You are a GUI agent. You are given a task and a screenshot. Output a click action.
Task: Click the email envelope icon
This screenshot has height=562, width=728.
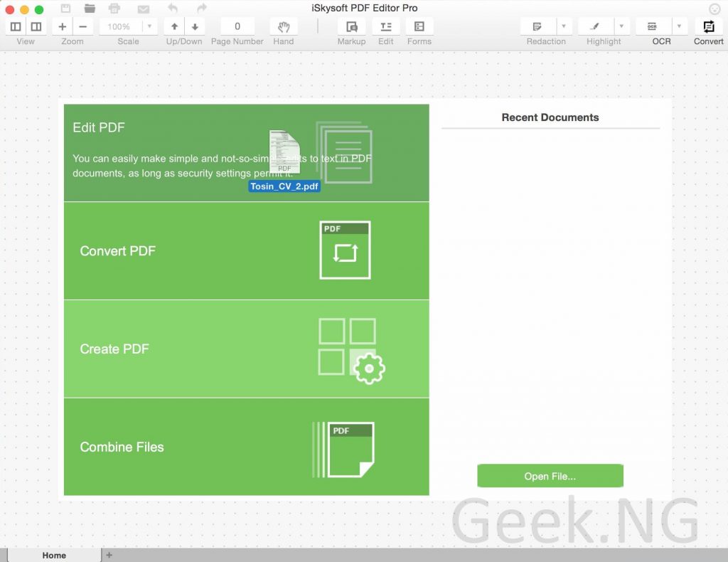[144, 9]
